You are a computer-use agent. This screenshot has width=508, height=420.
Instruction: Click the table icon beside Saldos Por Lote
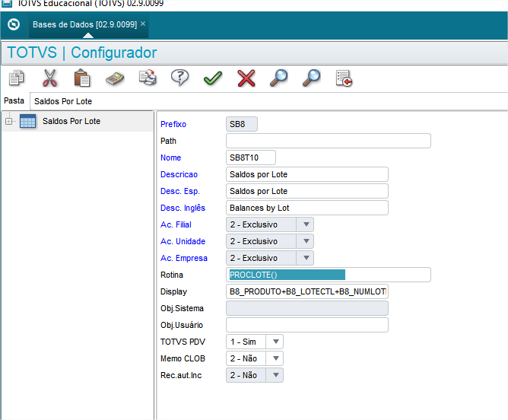(x=28, y=121)
